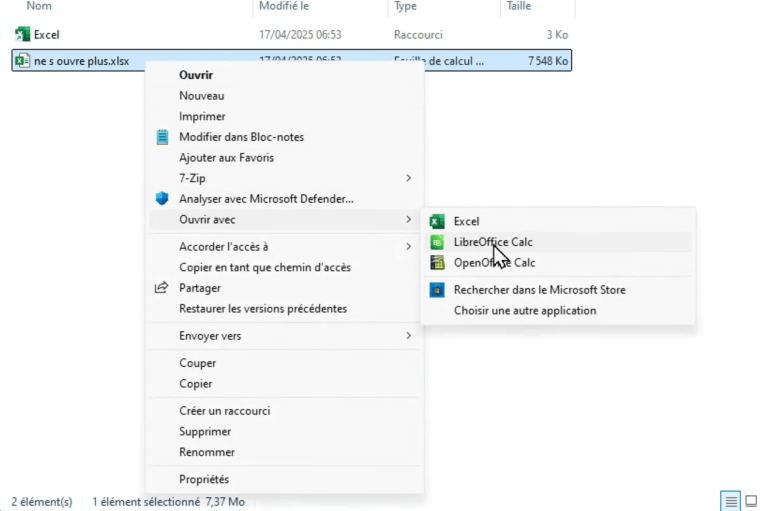This screenshot has height=511, width=761.
Task: Click the Bloc-notes notepad icon
Action: 162,137
